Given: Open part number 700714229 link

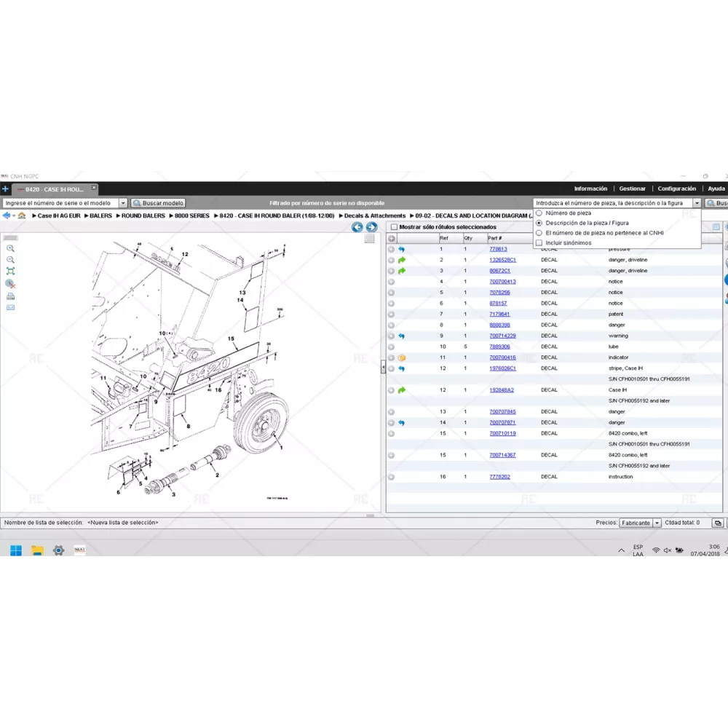Looking at the screenshot, I should point(502,336).
